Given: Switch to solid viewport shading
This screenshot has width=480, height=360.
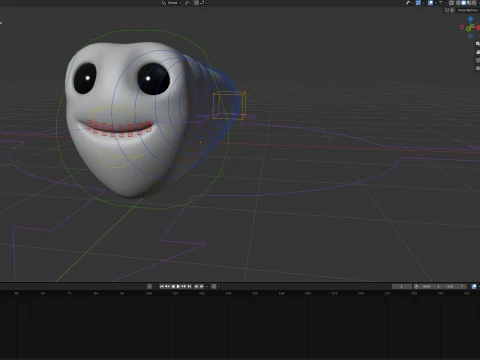Looking at the screenshot, I should (463, 3).
